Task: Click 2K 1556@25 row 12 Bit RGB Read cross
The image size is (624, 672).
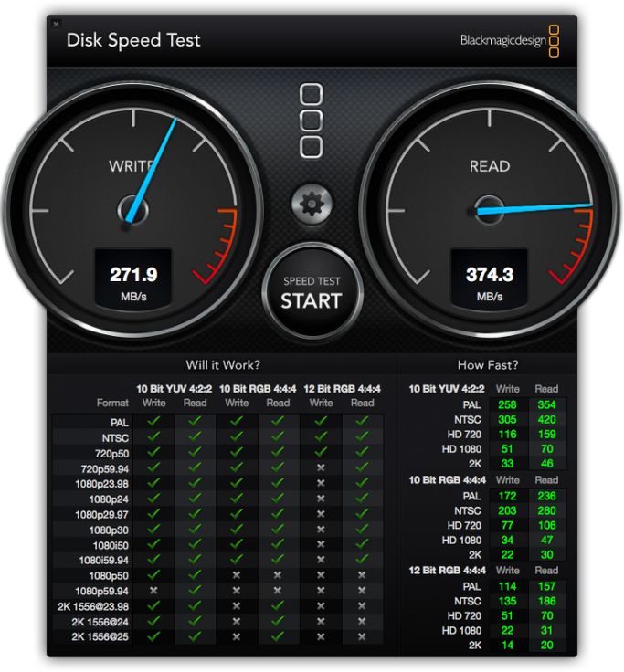Action: coord(363,637)
